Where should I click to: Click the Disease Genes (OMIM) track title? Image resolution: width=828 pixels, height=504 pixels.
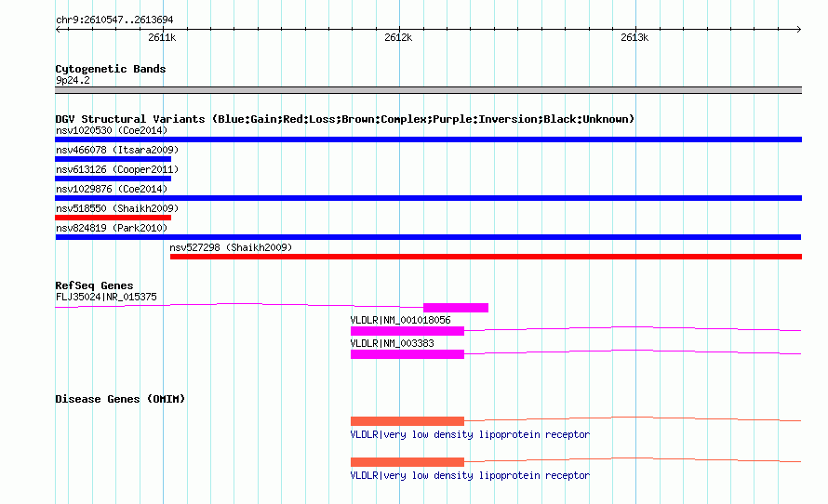(x=120, y=399)
